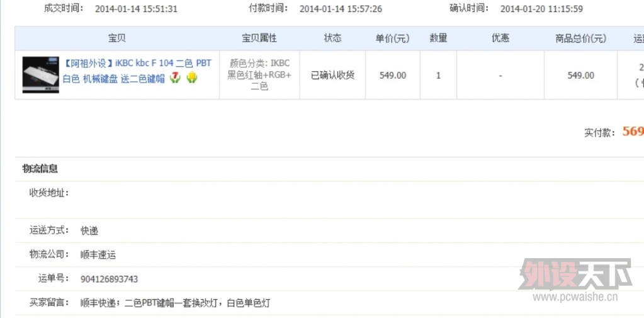Click the yellow consumer protection badge icon
The image size is (644, 318).
click(x=192, y=77)
